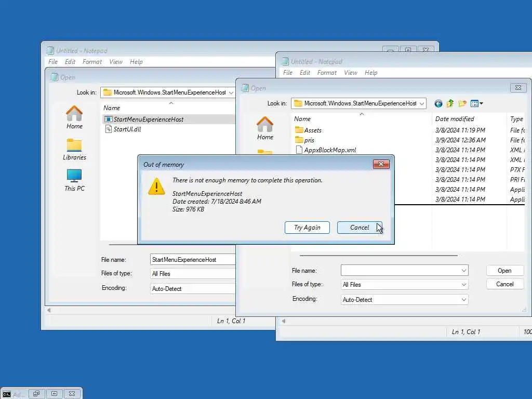Click Try Again in Out of memory dialog
The height and width of the screenshot is (399, 532).
click(307, 228)
